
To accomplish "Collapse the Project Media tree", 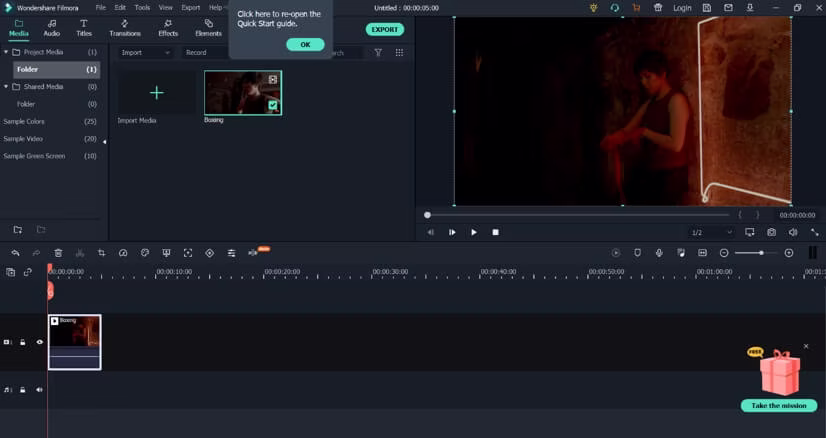I will pyautogui.click(x=6, y=52).
